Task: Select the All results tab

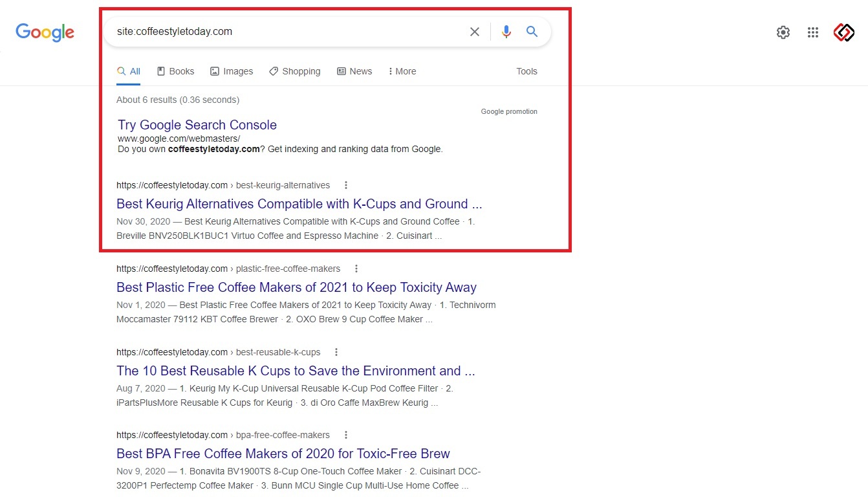Action: (129, 71)
